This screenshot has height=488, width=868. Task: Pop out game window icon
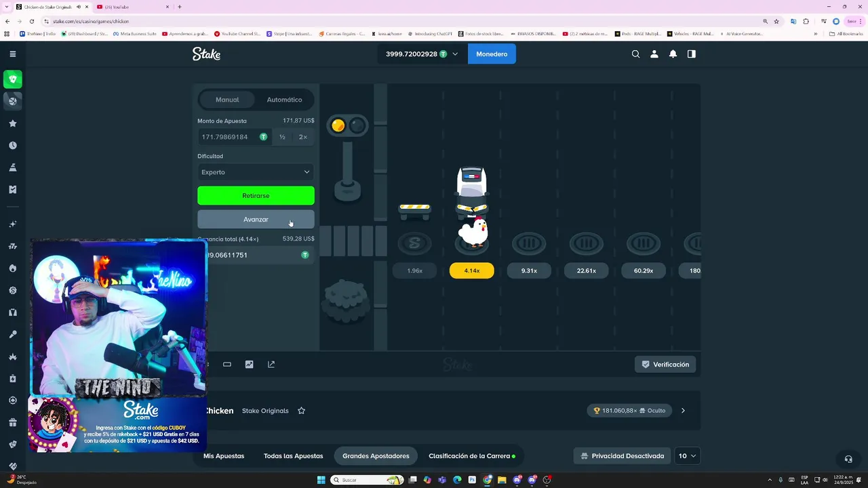click(271, 364)
